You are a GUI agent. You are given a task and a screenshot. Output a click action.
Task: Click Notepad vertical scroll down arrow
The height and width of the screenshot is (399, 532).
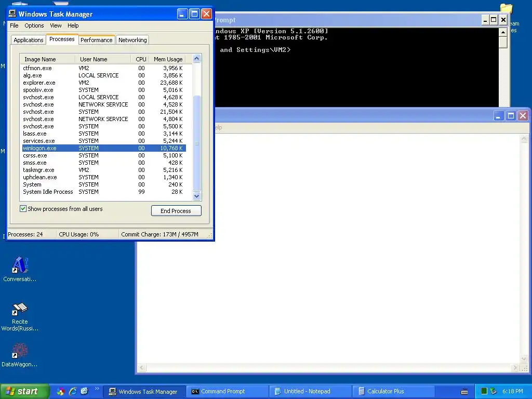[x=524, y=359]
